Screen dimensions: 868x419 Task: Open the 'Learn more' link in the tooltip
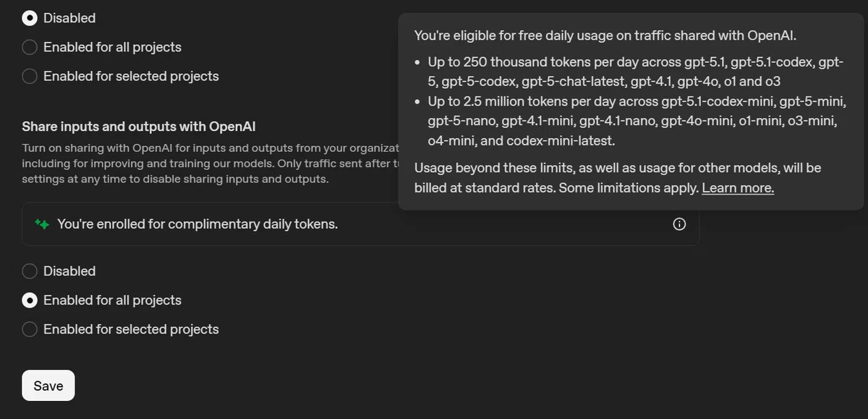(738, 188)
